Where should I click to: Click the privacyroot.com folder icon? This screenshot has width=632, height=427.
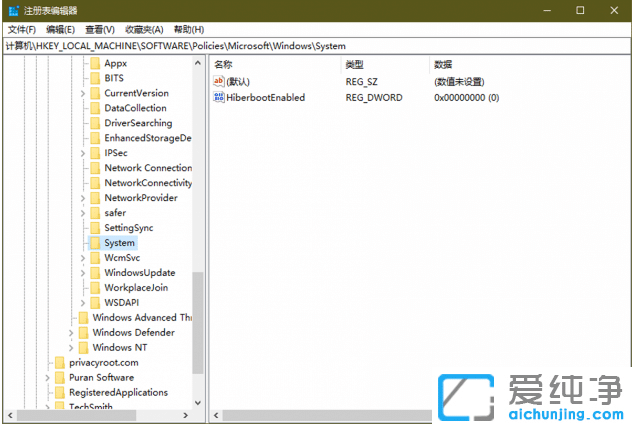coord(60,362)
